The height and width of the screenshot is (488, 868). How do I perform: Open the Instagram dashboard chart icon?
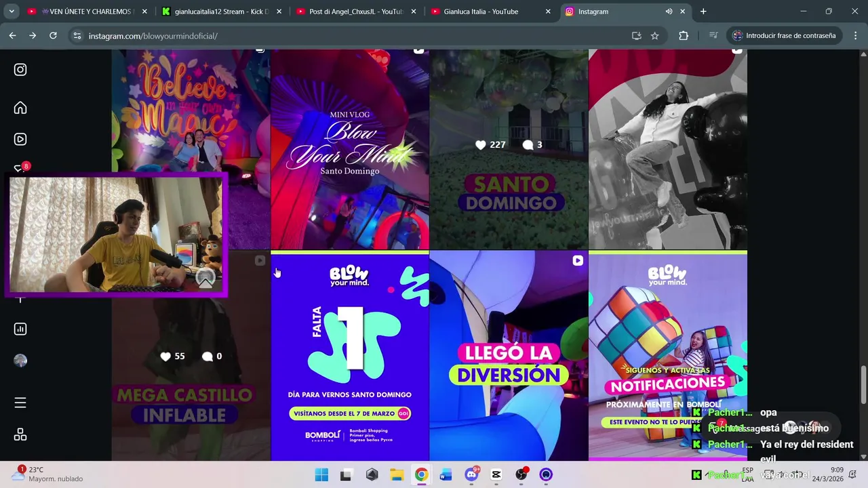tap(20, 329)
